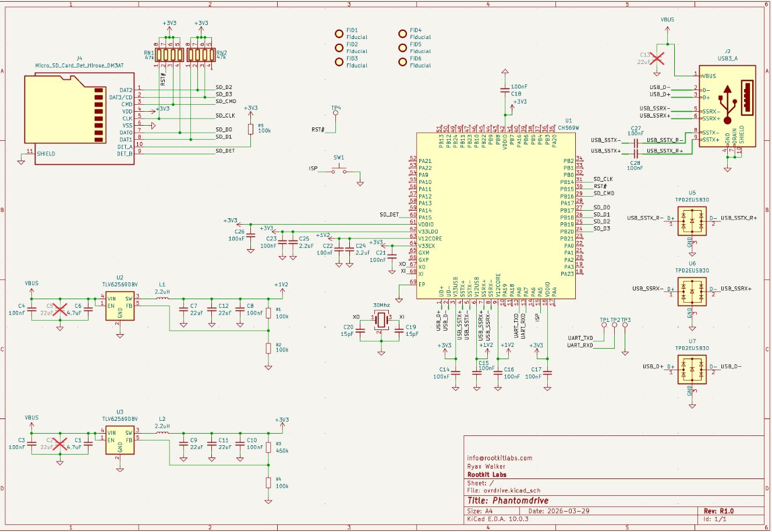Select the FID6 fiducial marker
772x532 pixels.
coord(402,62)
